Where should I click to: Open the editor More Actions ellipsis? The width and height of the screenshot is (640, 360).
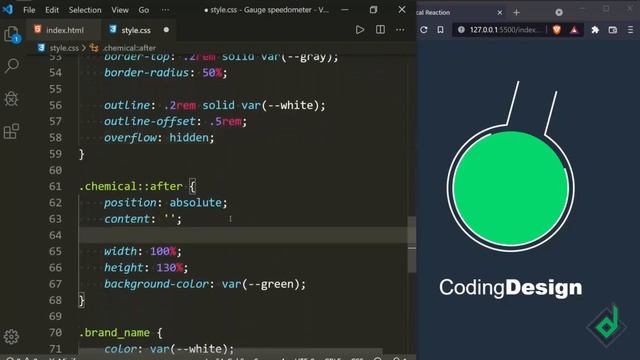coord(400,30)
